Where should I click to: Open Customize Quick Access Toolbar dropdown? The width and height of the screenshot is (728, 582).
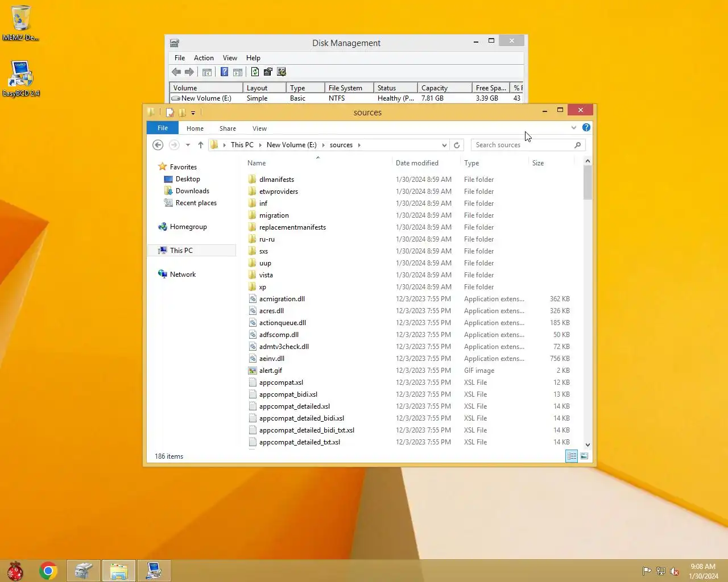point(193,113)
